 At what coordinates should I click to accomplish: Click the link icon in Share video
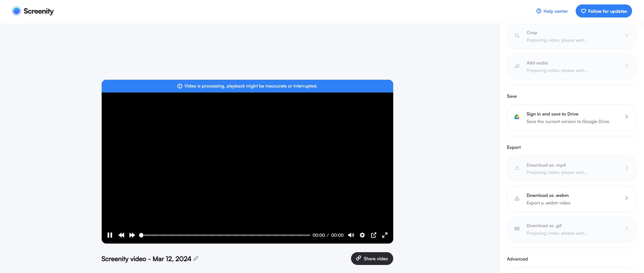(359, 258)
